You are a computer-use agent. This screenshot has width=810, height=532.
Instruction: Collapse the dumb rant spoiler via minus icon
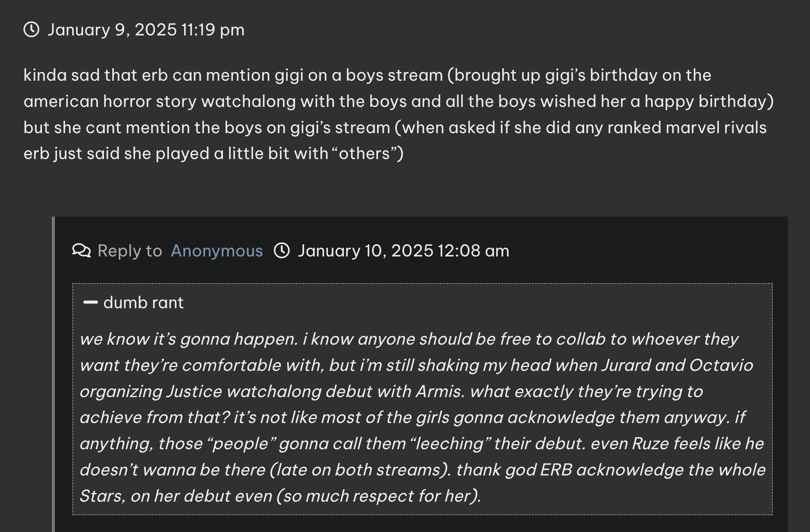(x=91, y=302)
